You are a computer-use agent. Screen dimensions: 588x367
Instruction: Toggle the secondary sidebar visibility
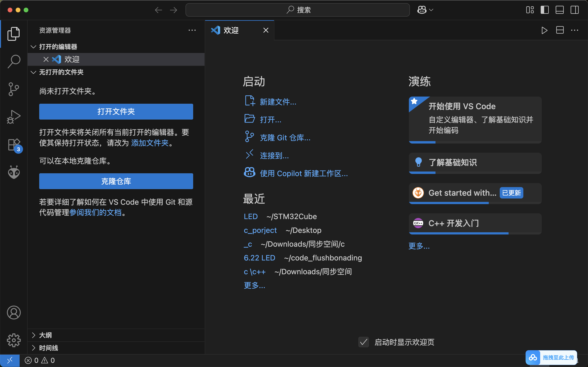coord(575,10)
